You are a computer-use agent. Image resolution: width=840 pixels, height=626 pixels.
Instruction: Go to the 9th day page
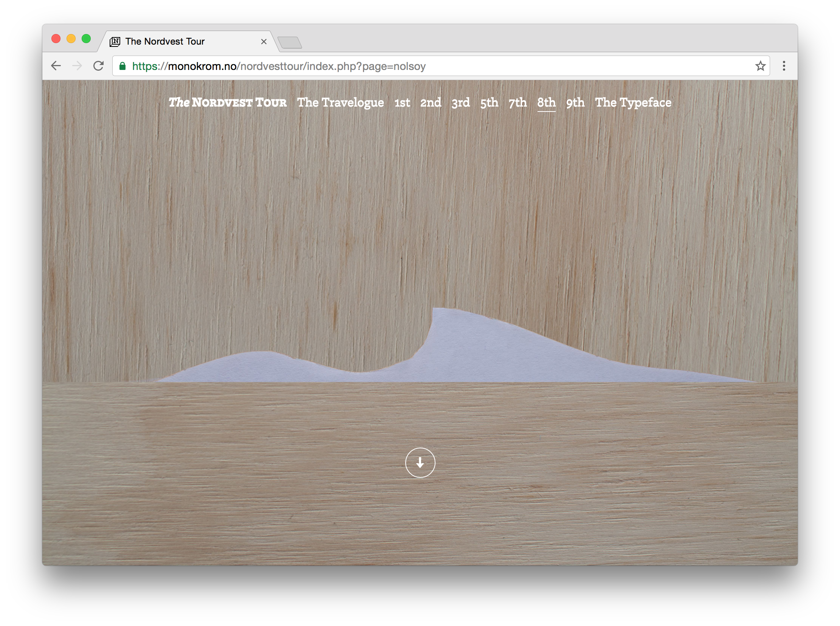575,103
